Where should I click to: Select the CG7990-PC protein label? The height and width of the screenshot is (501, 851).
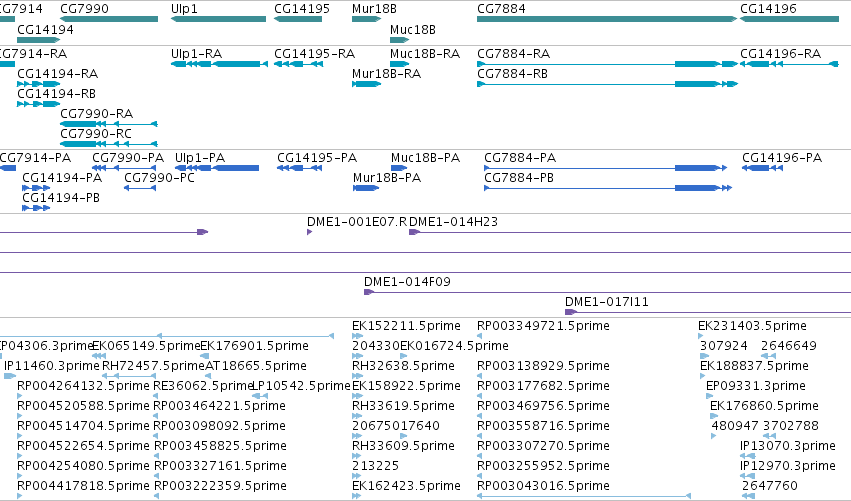click(160, 178)
